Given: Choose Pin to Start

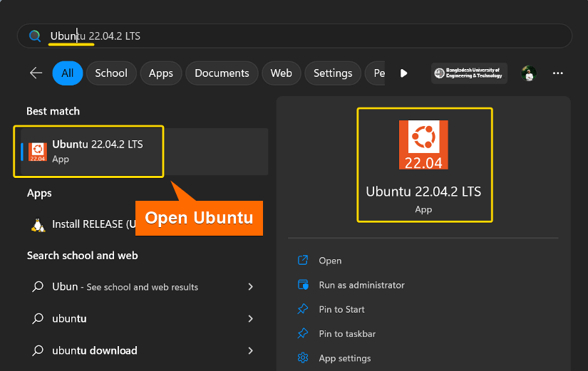Looking at the screenshot, I should coord(341,309).
